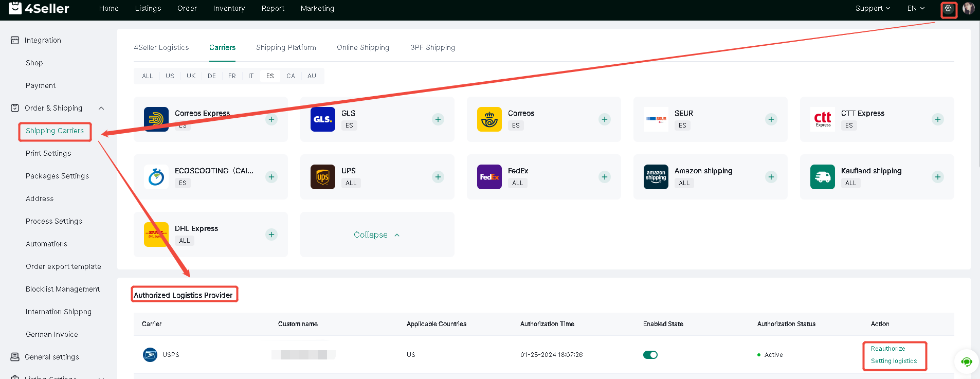The image size is (980, 379).
Task: Toggle the USPS enabled state switch
Action: coord(650,355)
